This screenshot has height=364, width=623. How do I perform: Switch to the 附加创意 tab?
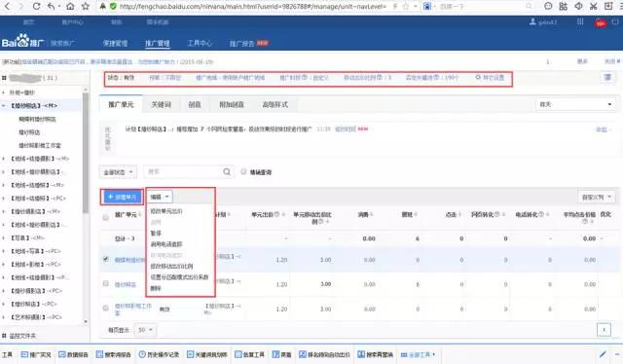[232, 104]
